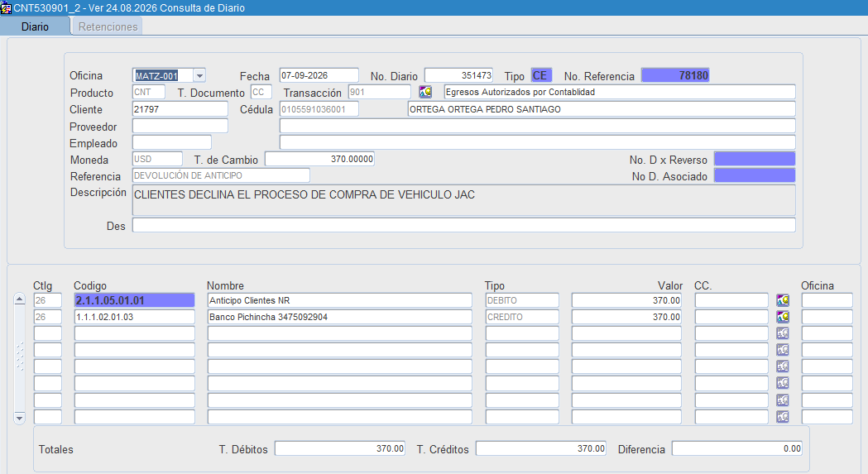Click the Valor column header

point(670,285)
